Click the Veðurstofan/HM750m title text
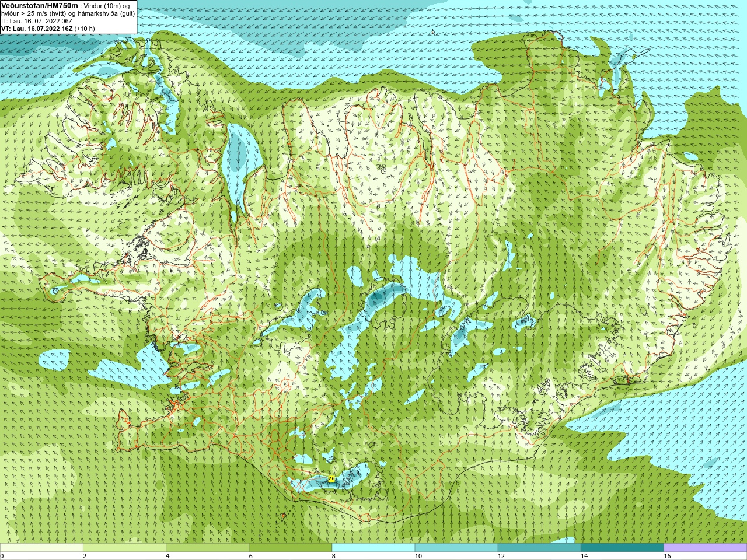 coord(40,6)
